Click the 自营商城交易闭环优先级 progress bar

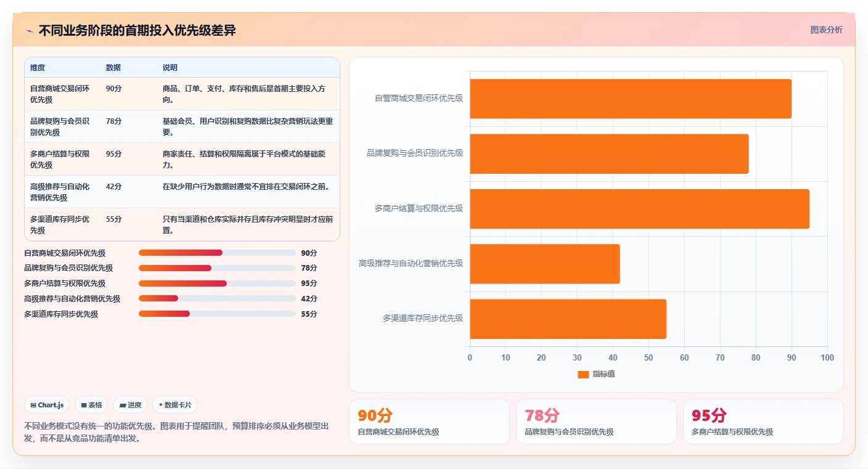217,253
